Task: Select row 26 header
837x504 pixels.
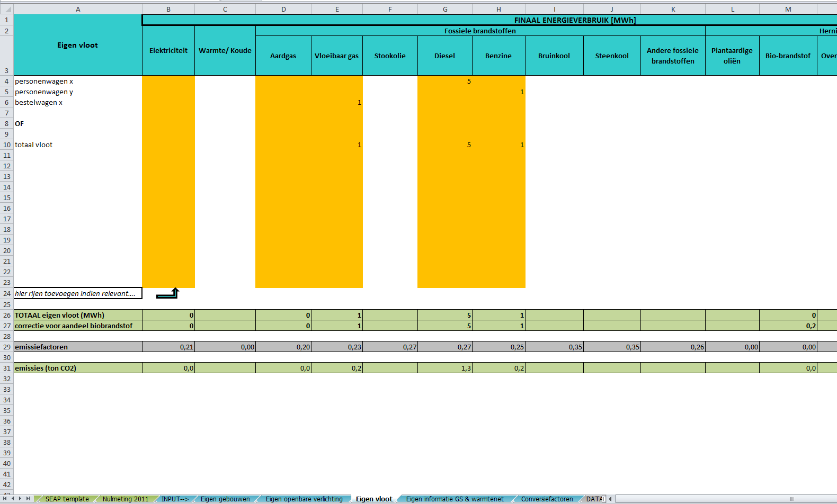Action: coord(7,315)
